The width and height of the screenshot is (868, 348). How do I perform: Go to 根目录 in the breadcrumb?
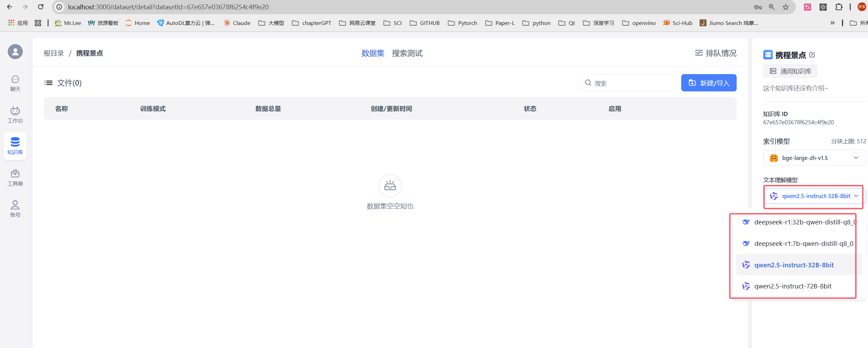[54, 53]
